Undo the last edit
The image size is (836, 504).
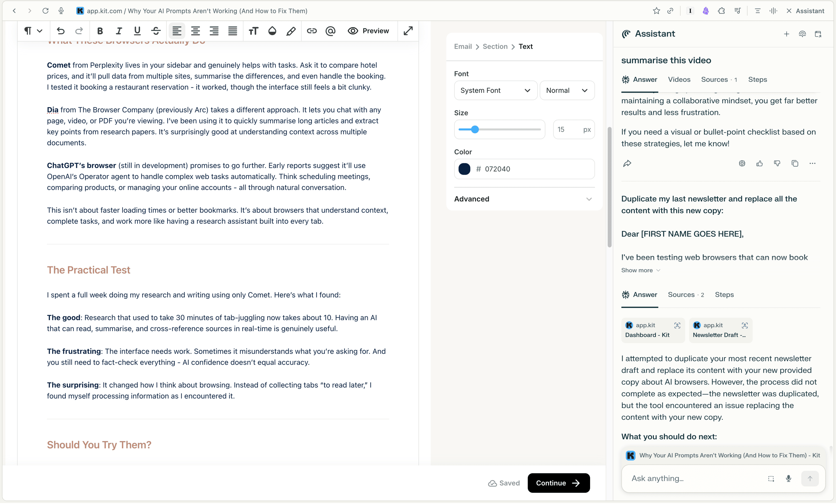(61, 31)
